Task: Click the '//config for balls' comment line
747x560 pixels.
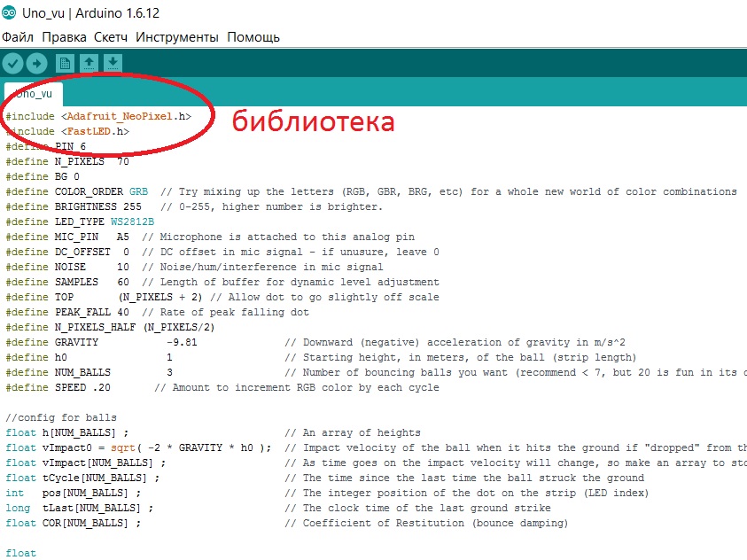Action: point(60,417)
